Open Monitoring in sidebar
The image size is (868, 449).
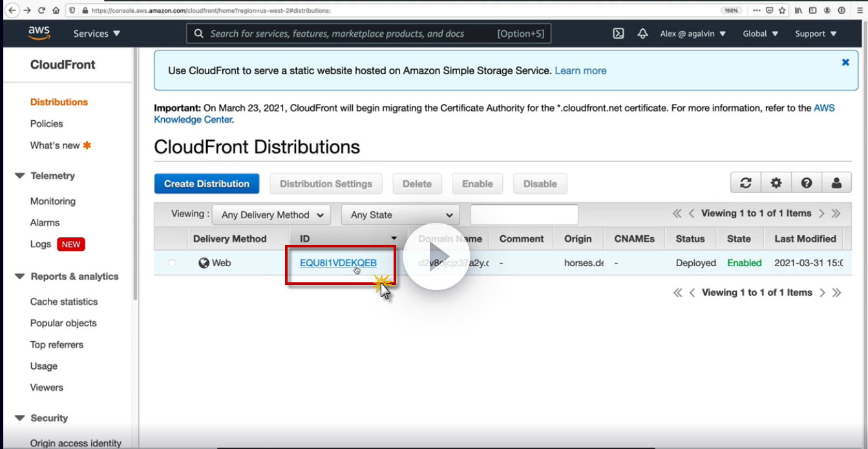[53, 201]
